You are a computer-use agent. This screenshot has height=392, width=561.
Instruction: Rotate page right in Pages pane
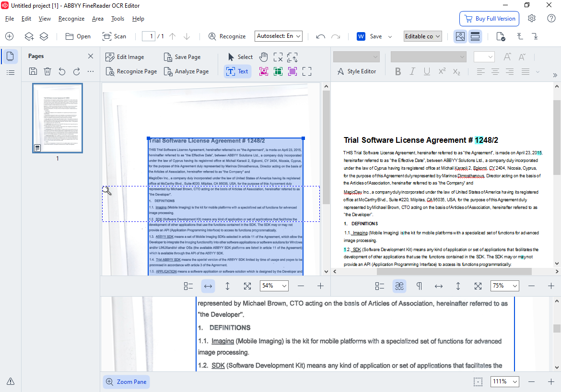pyautogui.click(x=76, y=71)
